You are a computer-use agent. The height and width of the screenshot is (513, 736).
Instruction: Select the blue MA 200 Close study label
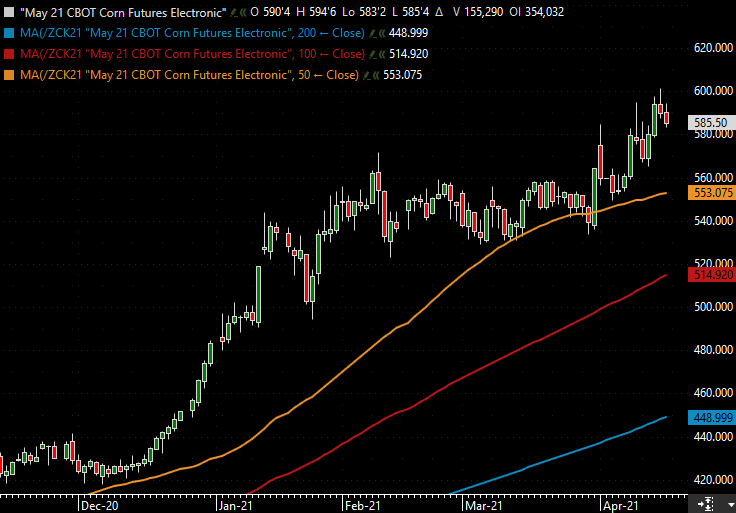coord(192,33)
